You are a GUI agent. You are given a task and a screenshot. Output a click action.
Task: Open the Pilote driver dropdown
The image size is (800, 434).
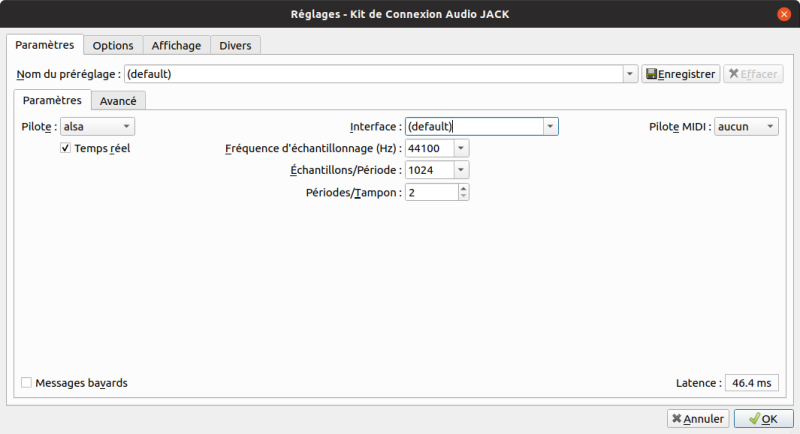pyautogui.click(x=97, y=127)
